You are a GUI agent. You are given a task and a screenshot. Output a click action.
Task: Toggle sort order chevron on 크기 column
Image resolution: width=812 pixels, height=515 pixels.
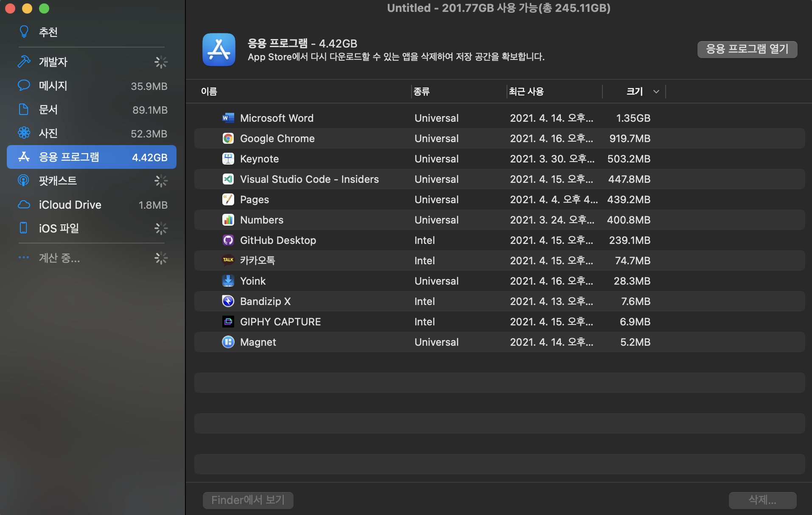tap(656, 92)
